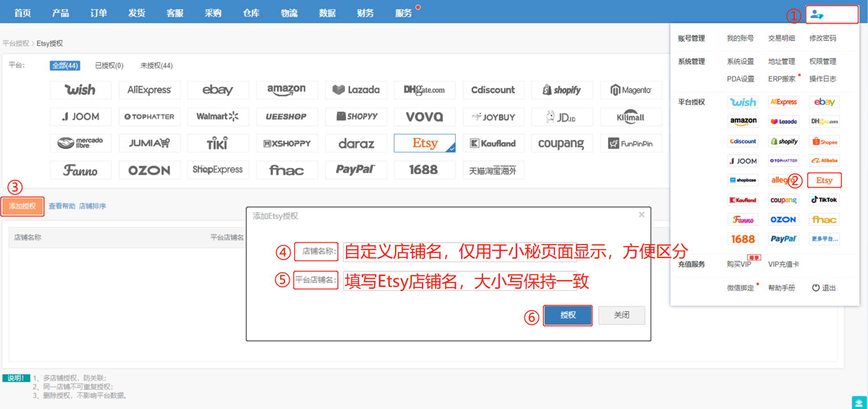This screenshot has width=868, height=409.
Task: Click the 退出 logout power icon
Action: pos(816,288)
